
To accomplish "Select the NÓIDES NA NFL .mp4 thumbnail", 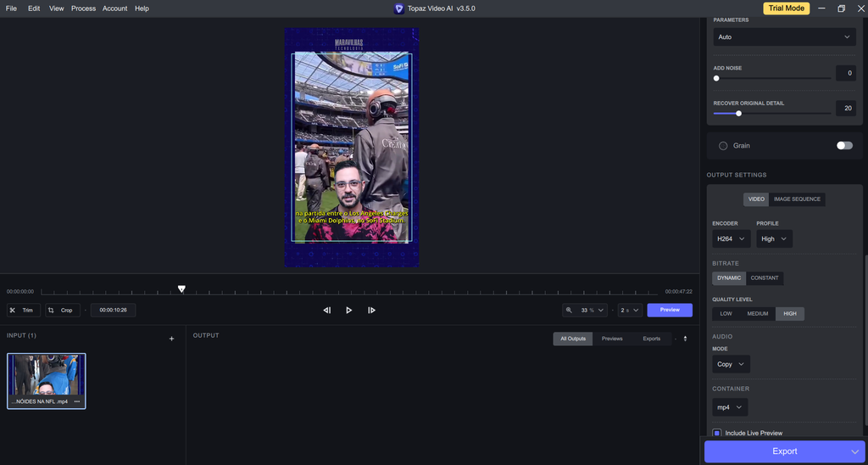I will pyautogui.click(x=47, y=381).
